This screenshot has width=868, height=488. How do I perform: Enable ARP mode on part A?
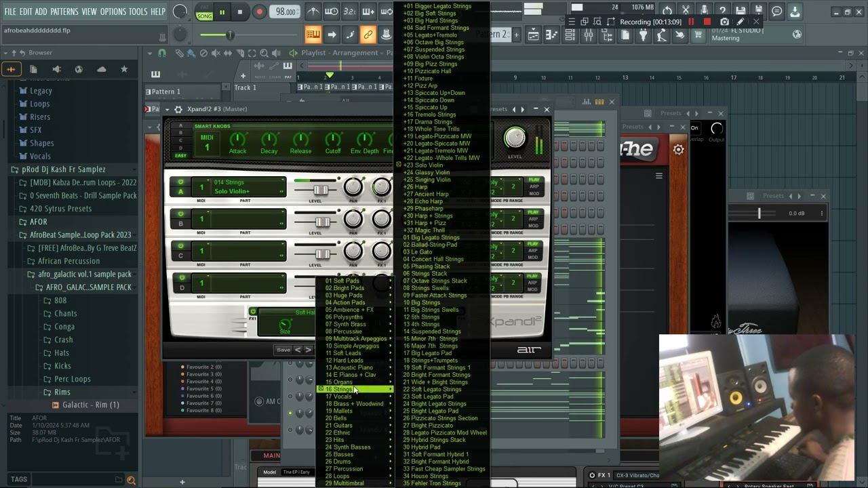pos(534,187)
